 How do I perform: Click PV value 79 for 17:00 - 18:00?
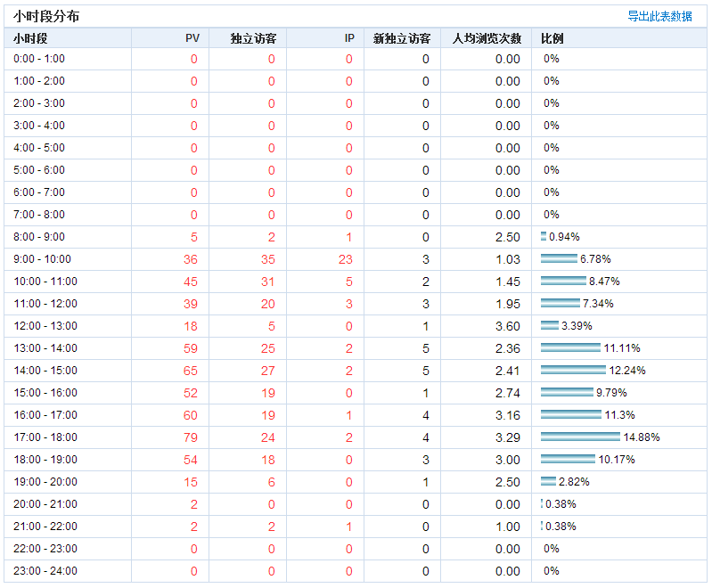[x=191, y=437]
